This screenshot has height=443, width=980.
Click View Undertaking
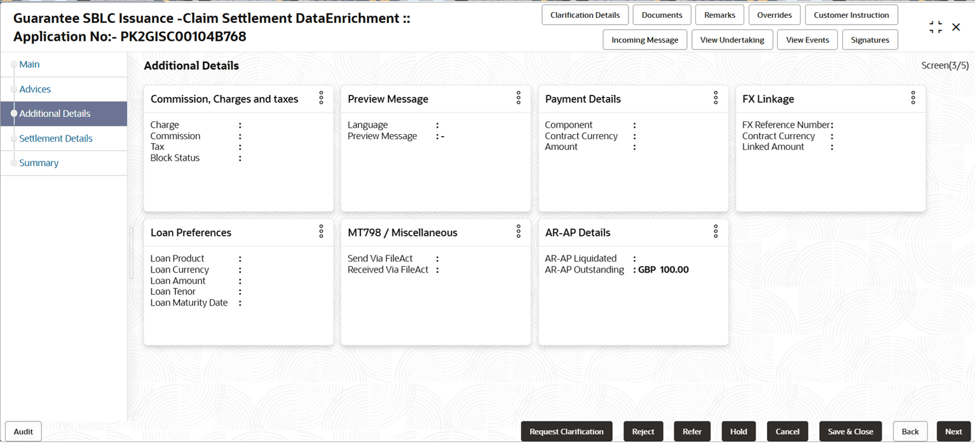pyautogui.click(x=732, y=39)
